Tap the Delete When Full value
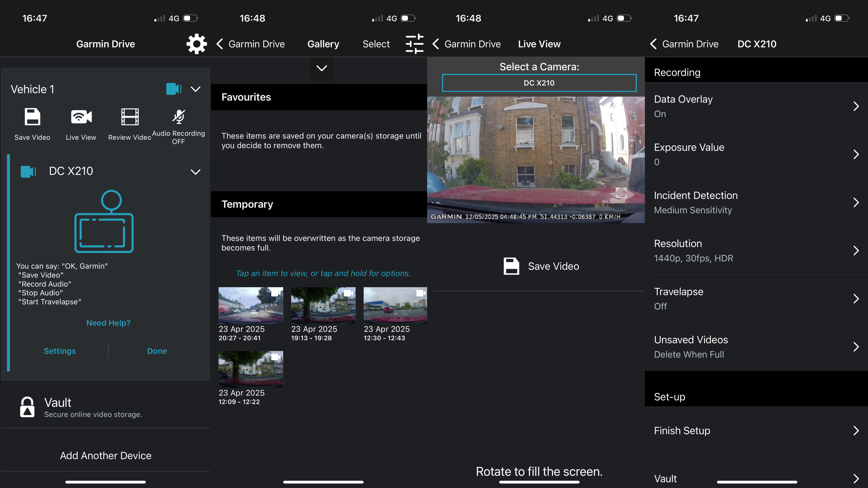The width and height of the screenshot is (868, 488). (689, 355)
